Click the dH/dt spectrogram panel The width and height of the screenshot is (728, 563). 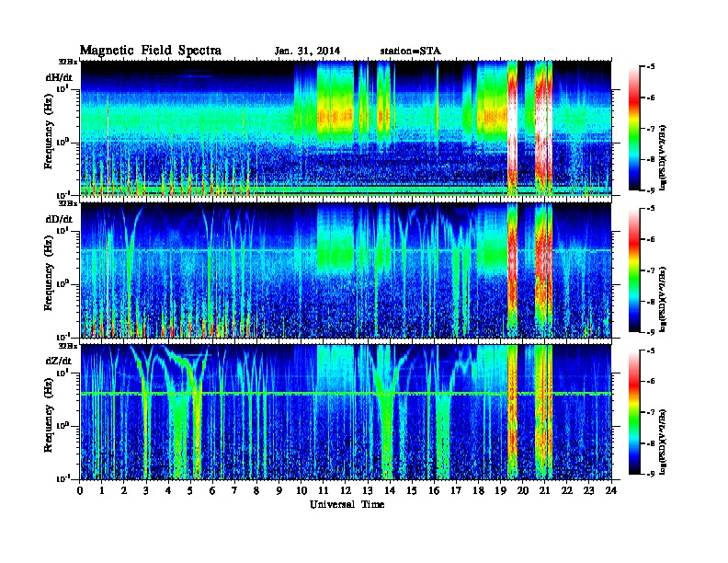[x=346, y=128]
